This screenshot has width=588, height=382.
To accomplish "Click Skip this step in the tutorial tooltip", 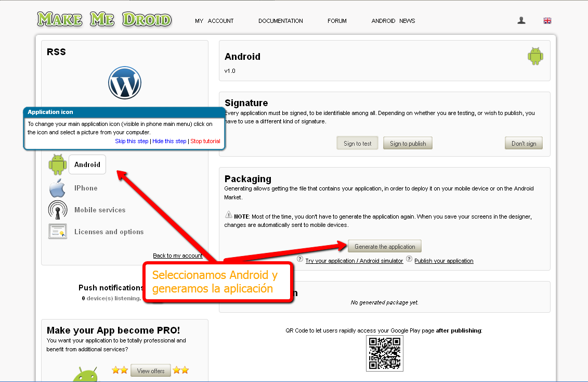I will [x=132, y=141].
